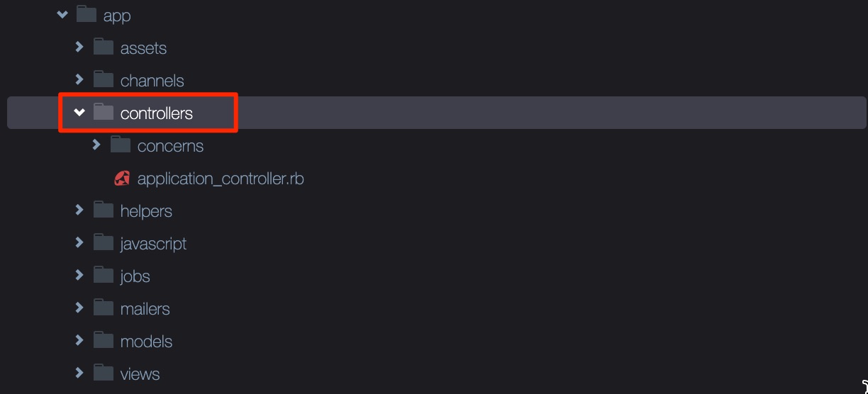Click the javascript folder icon
The image size is (868, 394).
point(104,242)
